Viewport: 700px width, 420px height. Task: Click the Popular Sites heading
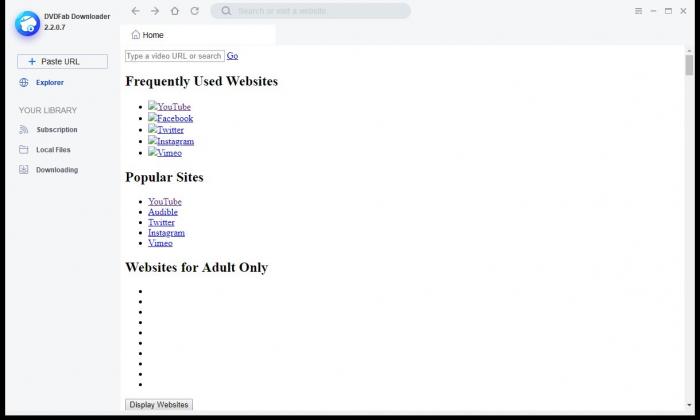click(x=164, y=177)
